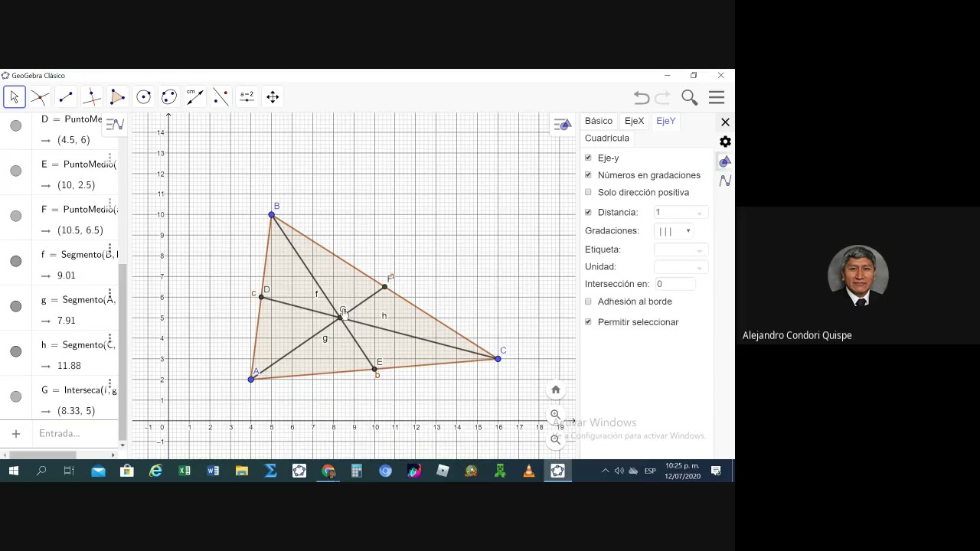
Task: Open the Cuadrícula tab
Action: pyautogui.click(x=607, y=139)
